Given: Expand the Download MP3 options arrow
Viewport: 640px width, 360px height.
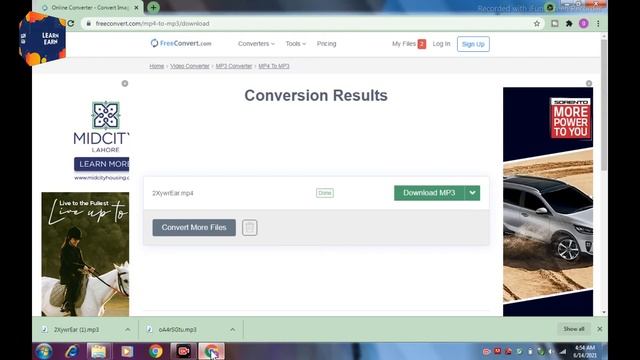Looking at the screenshot, I should click(x=472, y=193).
